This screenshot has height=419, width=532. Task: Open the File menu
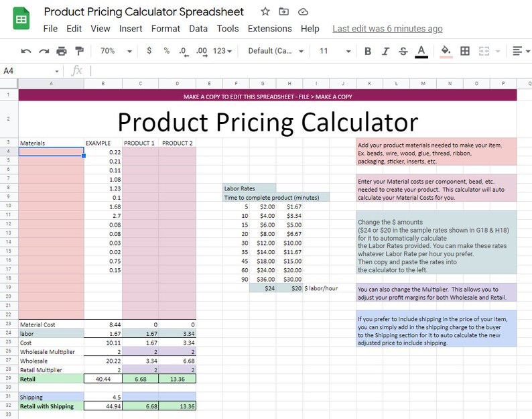click(50, 29)
